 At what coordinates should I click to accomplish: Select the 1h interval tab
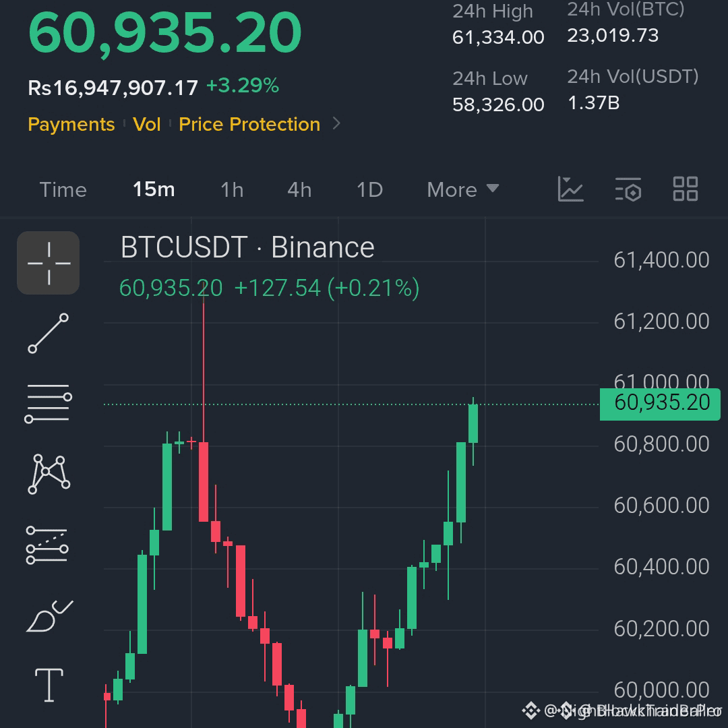(232, 190)
